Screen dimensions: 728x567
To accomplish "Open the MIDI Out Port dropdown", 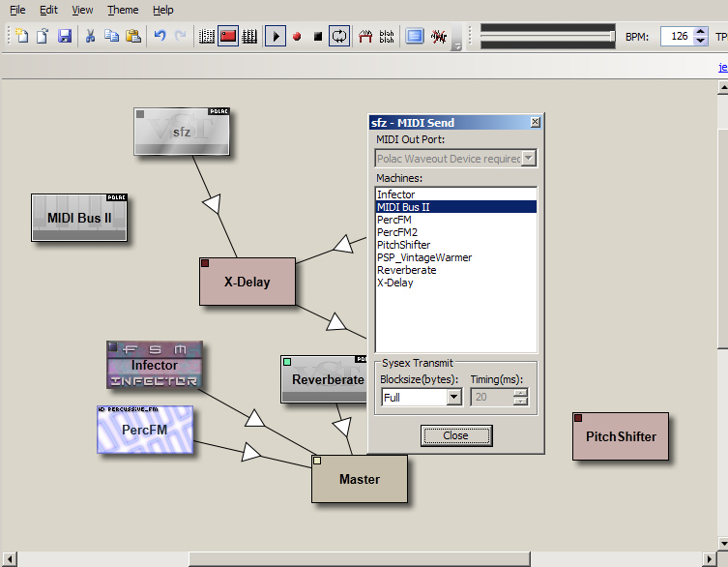I will click(x=528, y=159).
